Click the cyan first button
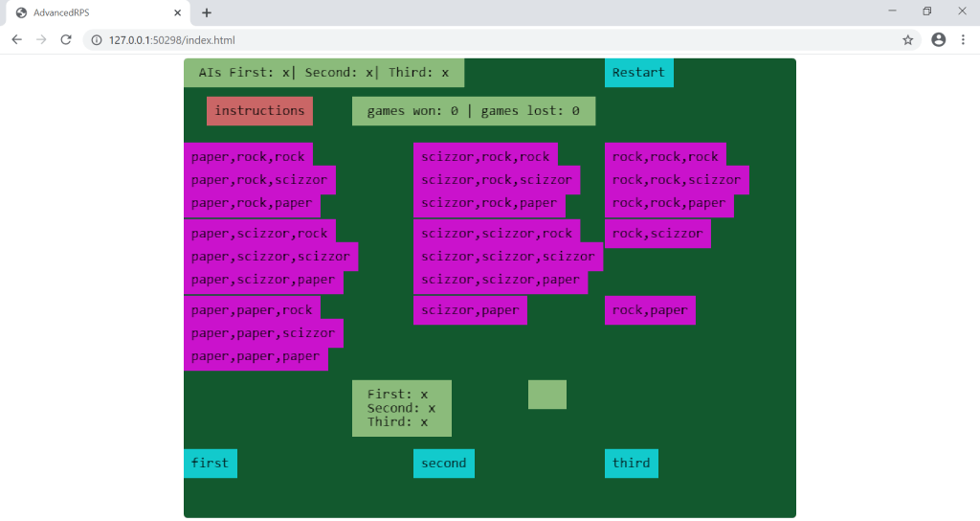 click(210, 464)
